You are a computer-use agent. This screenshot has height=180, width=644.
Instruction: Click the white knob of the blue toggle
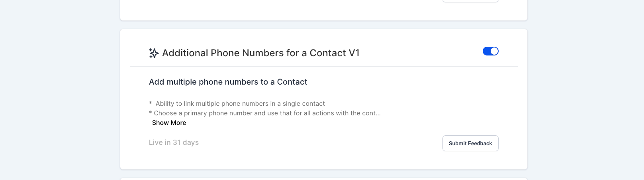pyautogui.click(x=494, y=51)
